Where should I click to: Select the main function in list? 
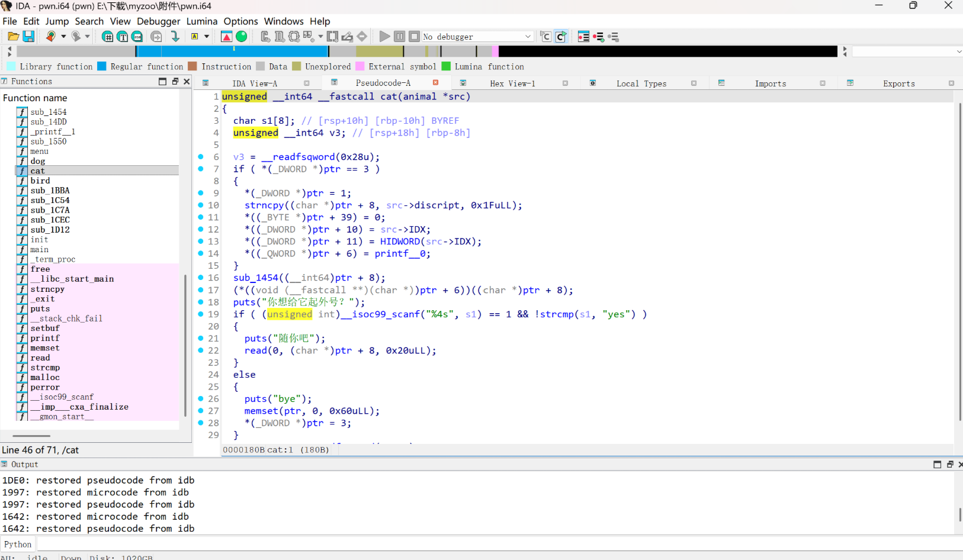pos(40,250)
